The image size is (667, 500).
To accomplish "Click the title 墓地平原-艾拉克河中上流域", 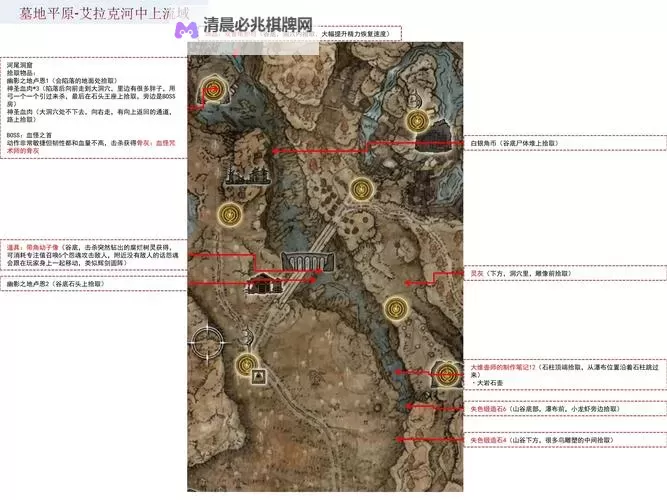I will click(x=104, y=13).
